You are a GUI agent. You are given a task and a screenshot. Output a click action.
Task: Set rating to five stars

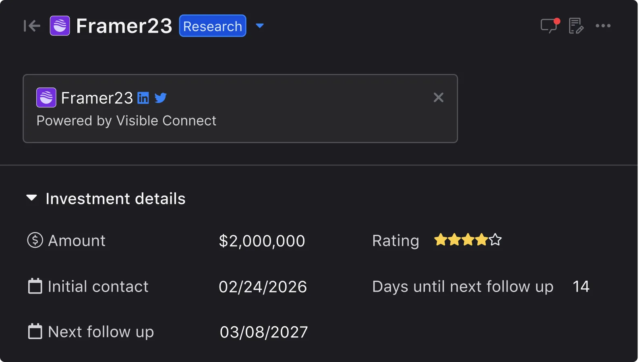click(495, 240)
